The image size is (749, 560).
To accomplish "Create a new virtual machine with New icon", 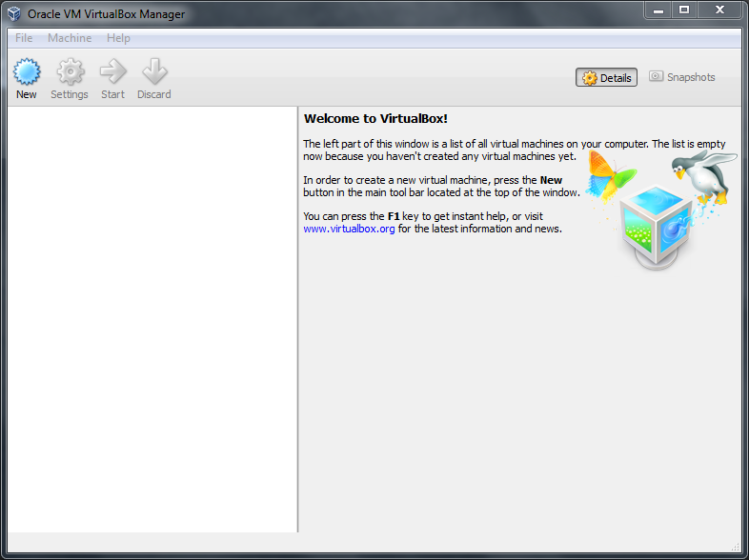I will (x=27, y=71).
